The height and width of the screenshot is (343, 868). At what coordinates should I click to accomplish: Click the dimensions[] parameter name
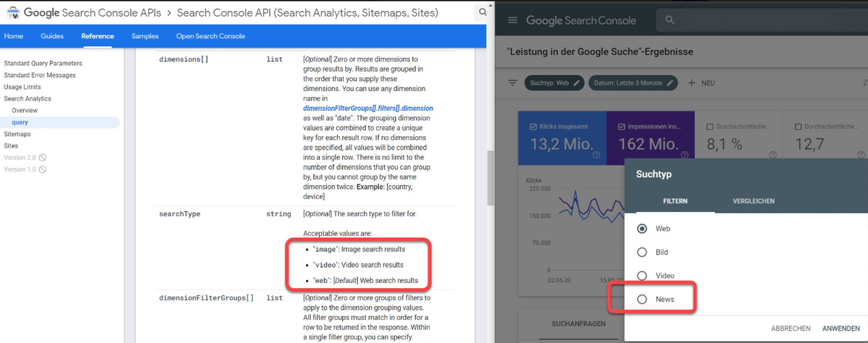(x=183, y=59)
